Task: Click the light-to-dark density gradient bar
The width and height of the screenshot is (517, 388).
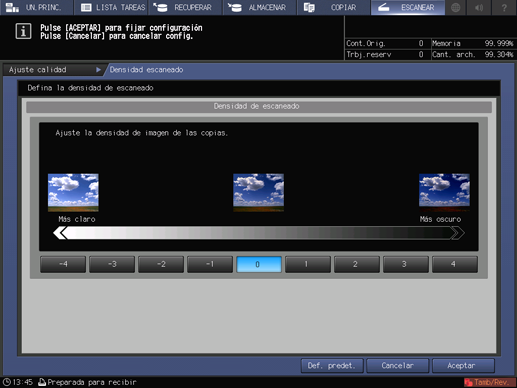Action: [x=259, y=233]
